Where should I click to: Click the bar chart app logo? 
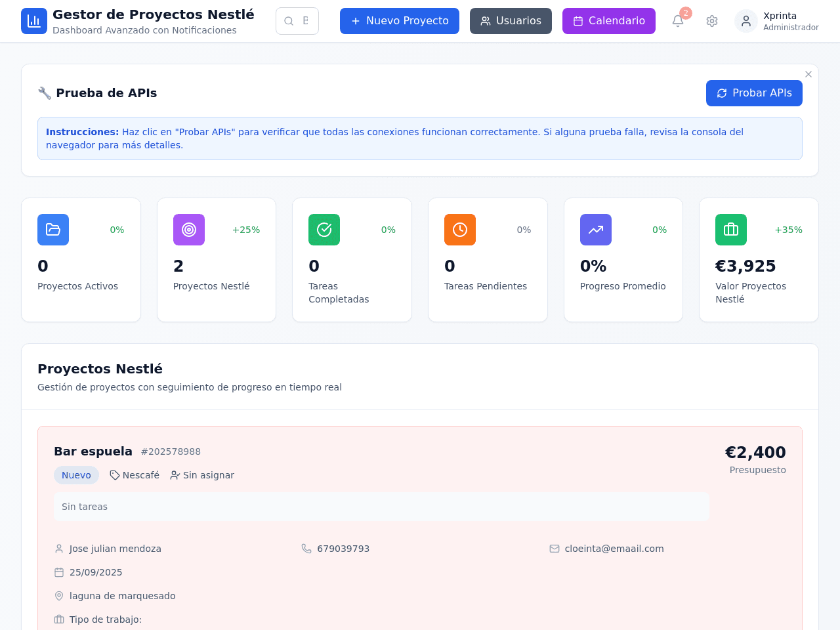point(34,21)
